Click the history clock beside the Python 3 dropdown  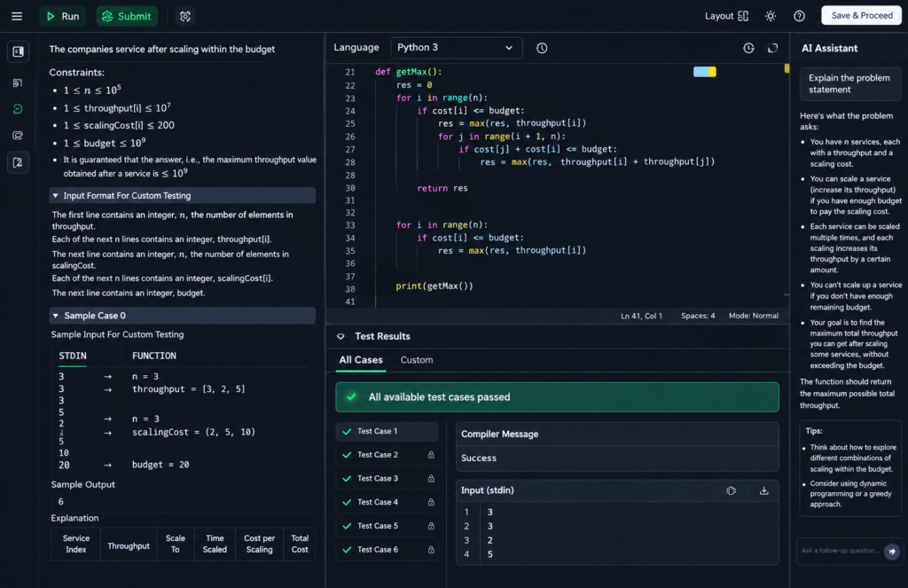click(x=542, y=48)
